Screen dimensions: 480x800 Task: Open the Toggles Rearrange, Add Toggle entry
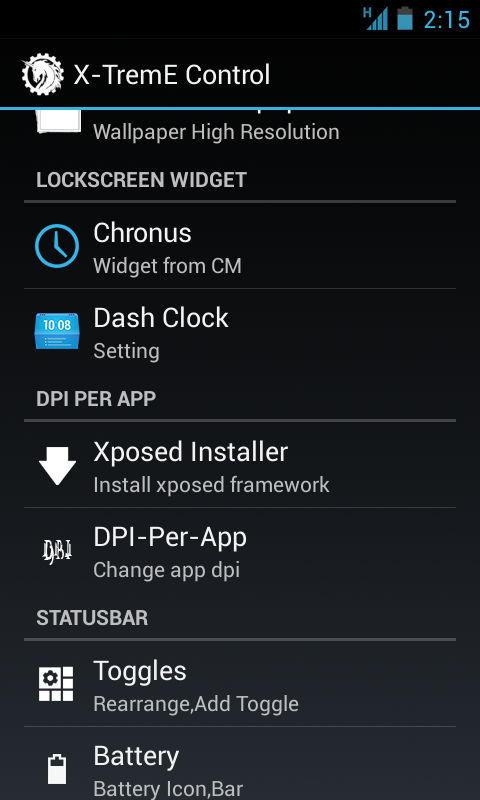[x=240, y=684]
